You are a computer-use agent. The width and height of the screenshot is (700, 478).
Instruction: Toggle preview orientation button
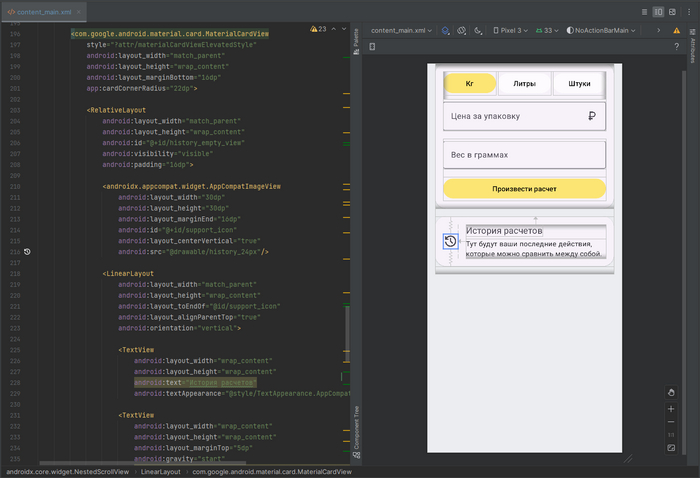[x=463, y=31]
